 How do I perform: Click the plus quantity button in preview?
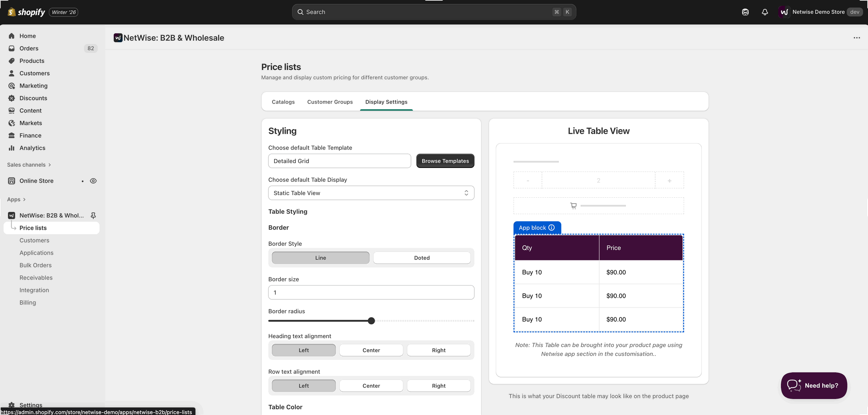(x=669, y=180)
